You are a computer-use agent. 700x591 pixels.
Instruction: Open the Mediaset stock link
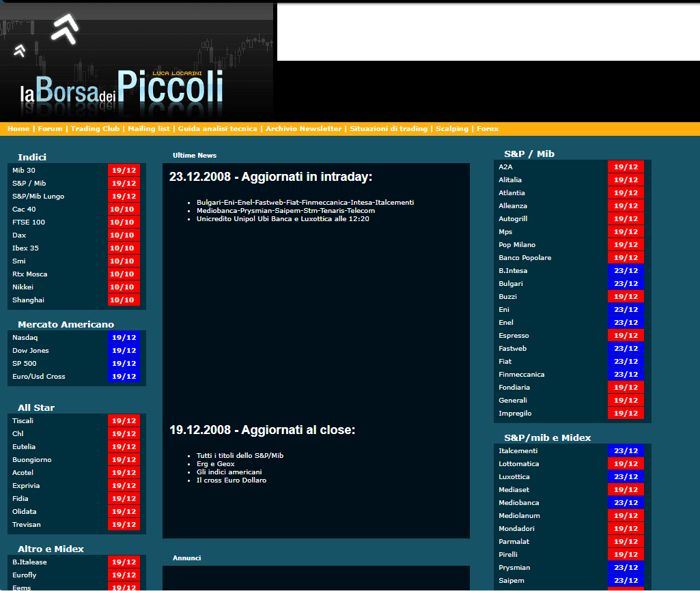coord(514,490)
